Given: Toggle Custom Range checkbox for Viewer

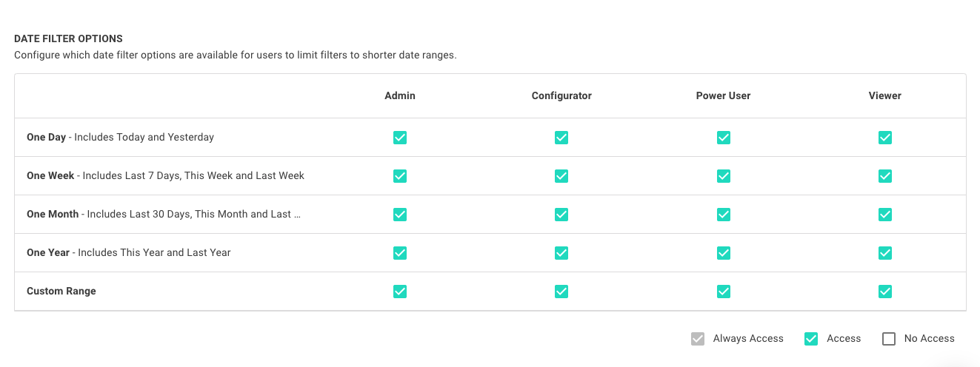Looking at the screenshot, I should [x=885, y=292].
